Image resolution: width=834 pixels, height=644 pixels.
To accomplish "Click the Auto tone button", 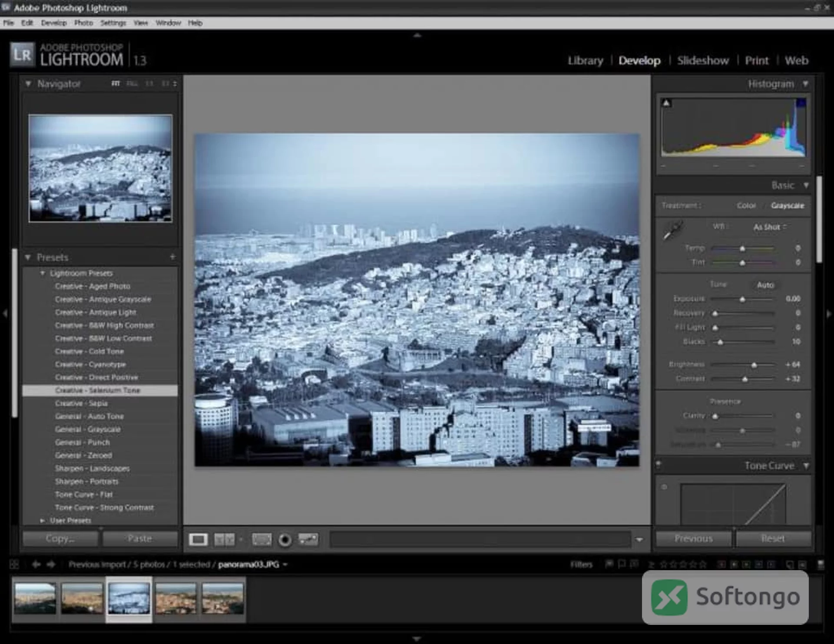I will [x=765, y=285].
